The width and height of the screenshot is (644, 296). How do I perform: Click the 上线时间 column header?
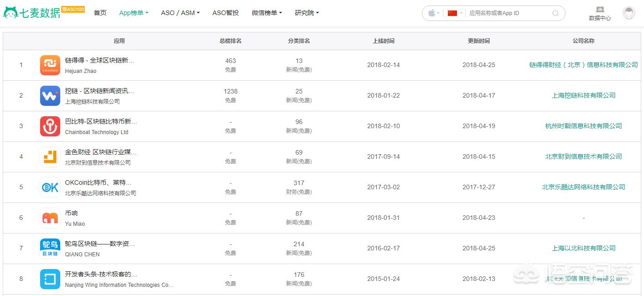click(x=384, y=41)
